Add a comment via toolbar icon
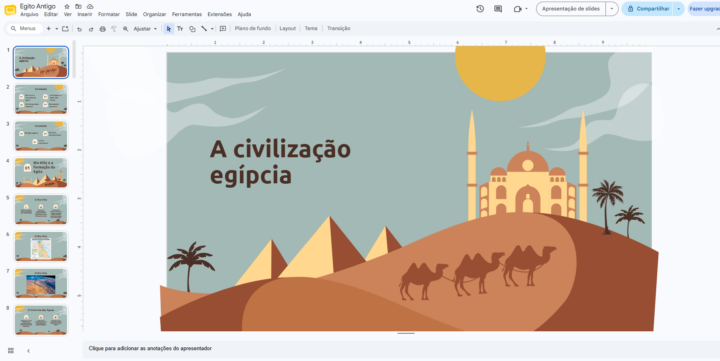This screenshot has height=361, width=720. tap(223, 28)
